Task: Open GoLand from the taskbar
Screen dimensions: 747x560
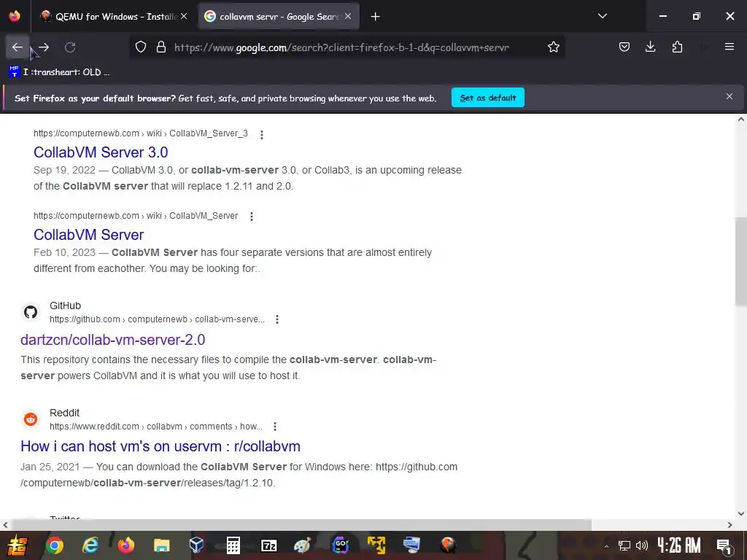Action: click(340, 545)
